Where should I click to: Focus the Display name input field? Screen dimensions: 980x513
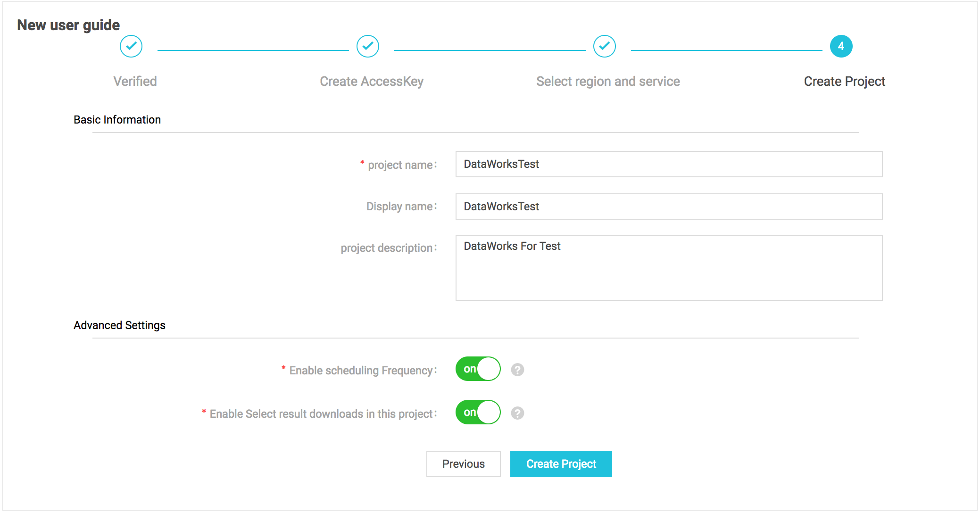669,207
